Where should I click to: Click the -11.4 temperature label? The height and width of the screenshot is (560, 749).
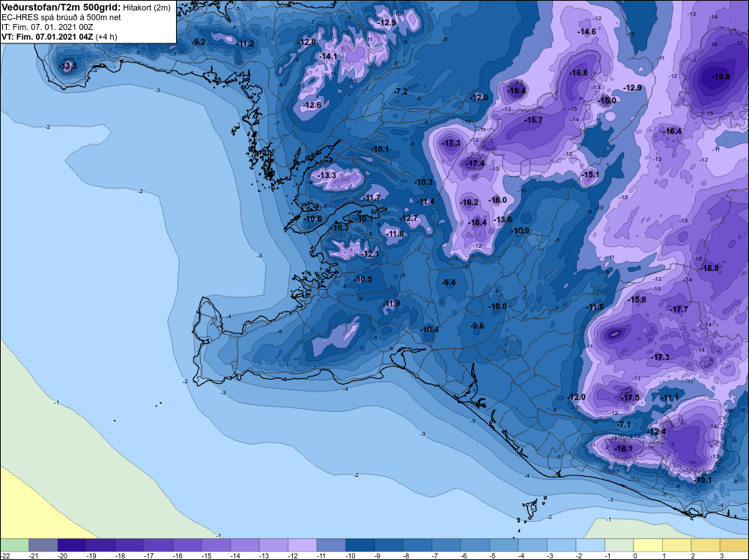[425, 201]
